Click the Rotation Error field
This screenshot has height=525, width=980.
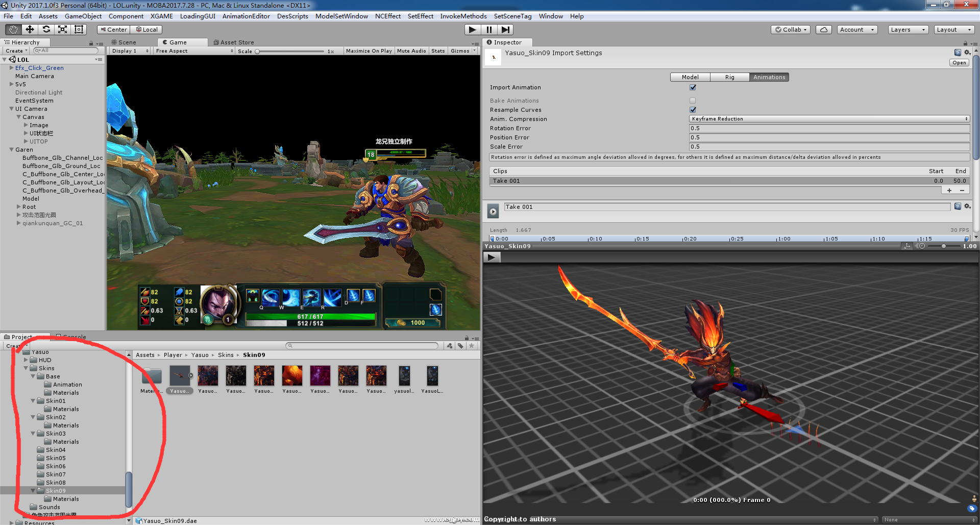829,128
